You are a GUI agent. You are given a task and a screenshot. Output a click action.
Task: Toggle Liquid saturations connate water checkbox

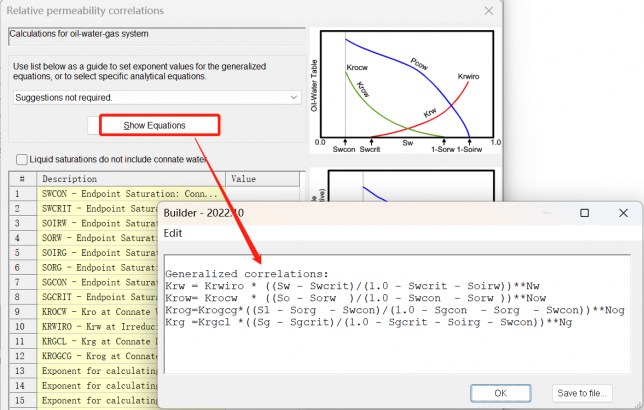22,159
